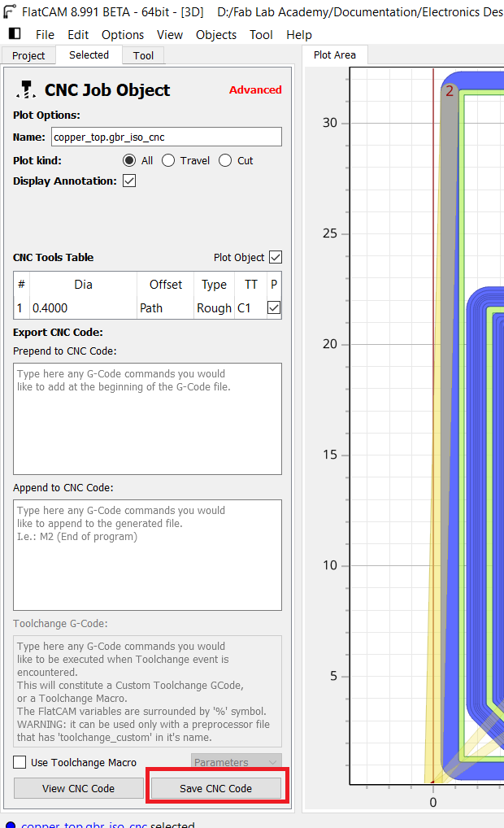
Task: Open the Help menu
Action: [x=298, y=35]
